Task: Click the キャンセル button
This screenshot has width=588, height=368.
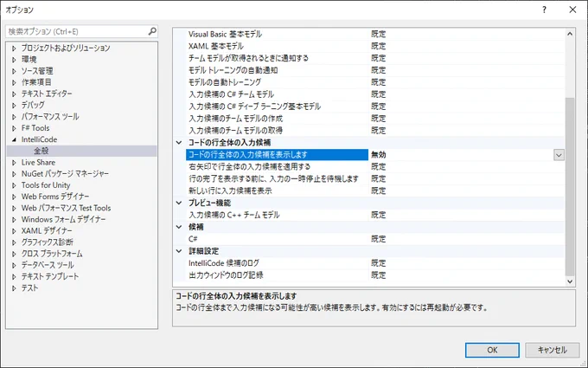Action: (x=552, y=350)
